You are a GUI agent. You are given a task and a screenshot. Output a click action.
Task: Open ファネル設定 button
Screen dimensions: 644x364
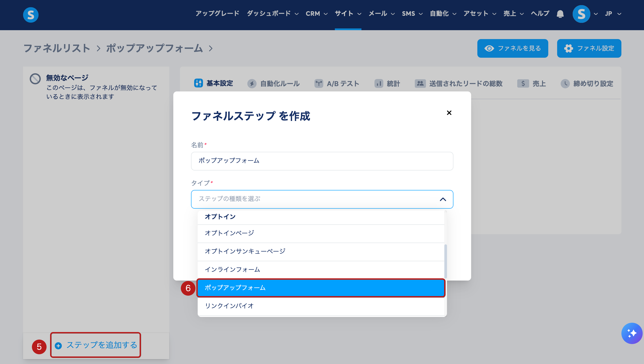click(x=589, y=48)
